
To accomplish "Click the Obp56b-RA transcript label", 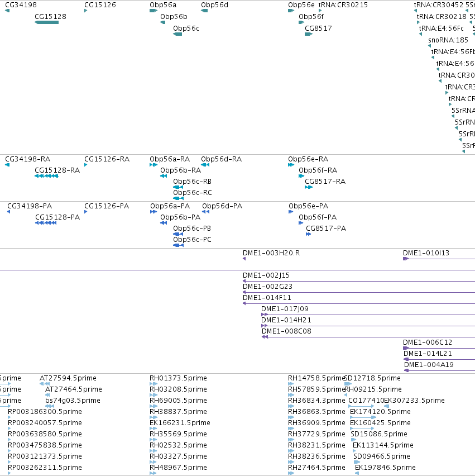I will 180,170.
